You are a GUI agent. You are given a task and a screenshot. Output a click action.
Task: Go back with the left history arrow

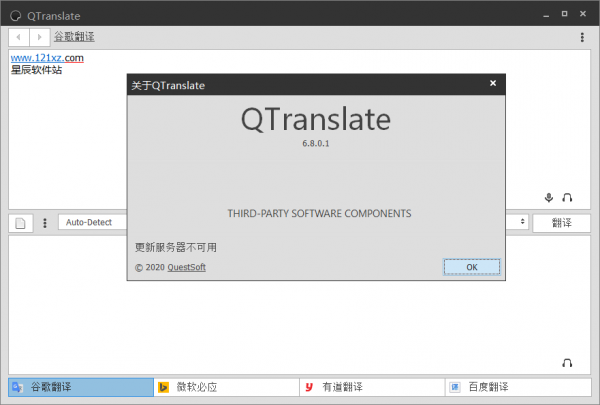click(x=19, y=37)
